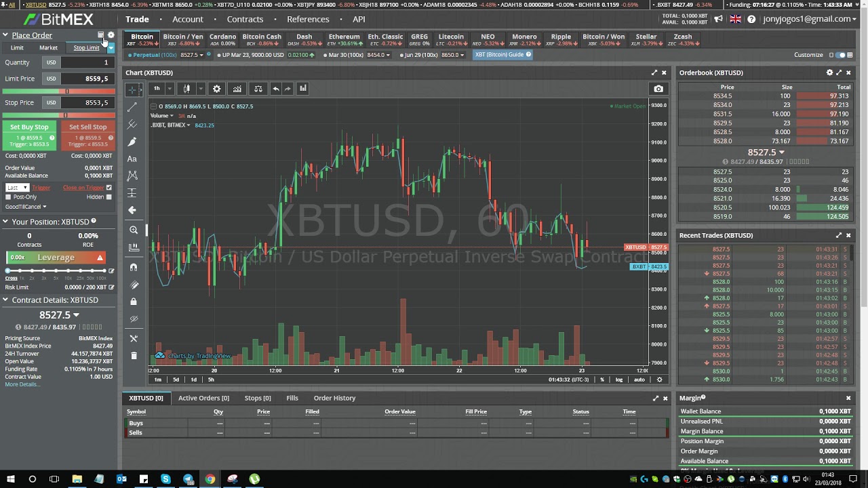Open the Account menu
The image size is (868, 488).
tap(188, 19)
